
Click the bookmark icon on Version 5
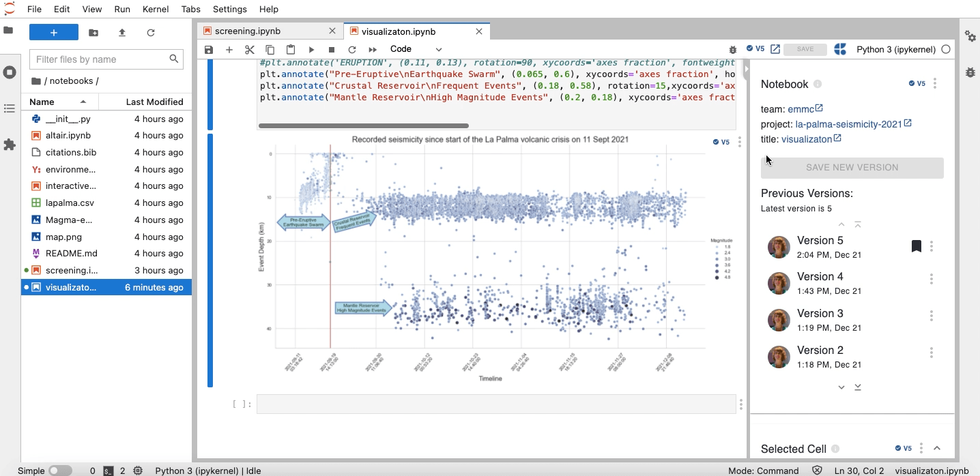[x=917, y=246]
